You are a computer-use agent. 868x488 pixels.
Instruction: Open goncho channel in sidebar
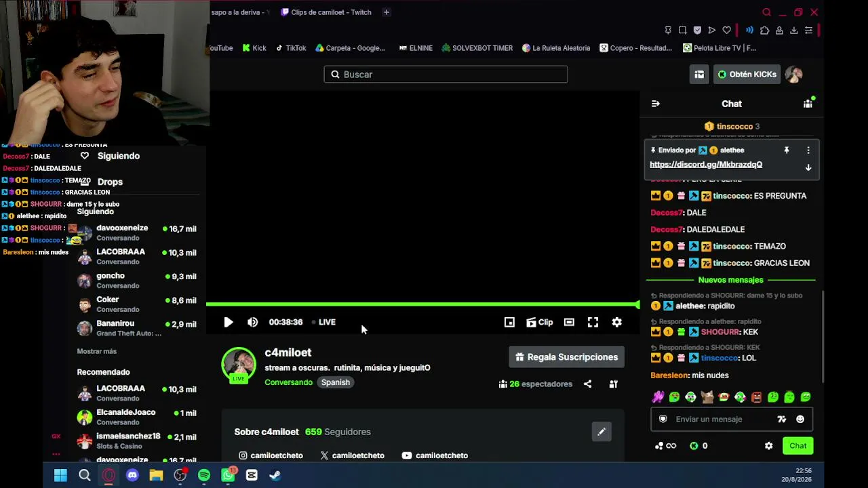click(136, 281)
